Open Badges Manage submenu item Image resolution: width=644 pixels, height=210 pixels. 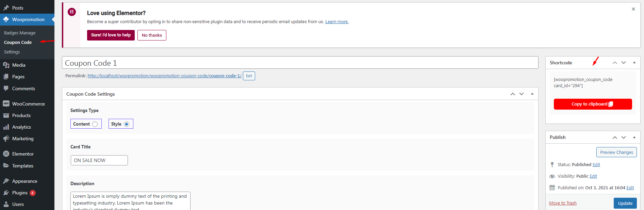coord(20,33)
